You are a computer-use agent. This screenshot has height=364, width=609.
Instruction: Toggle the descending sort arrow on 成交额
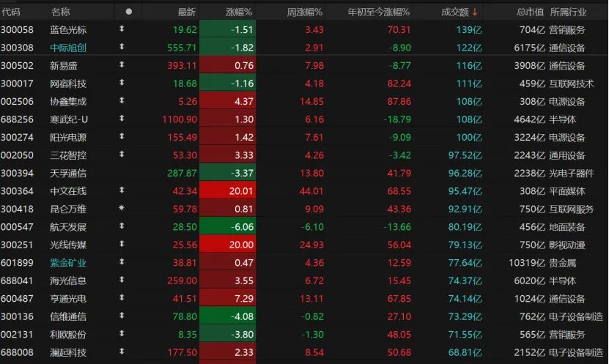[x=475, y=12]
